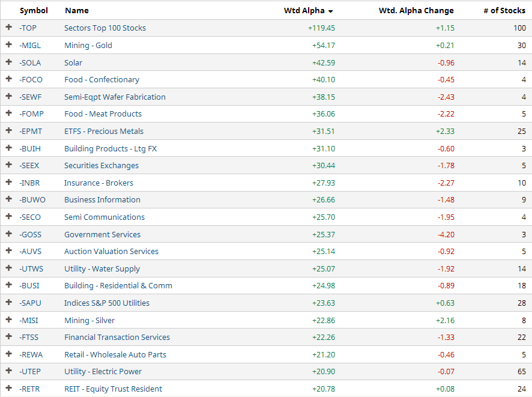Expand the -BUIH Building Products row
The height and width of the screenshot is (397, 532).
[x=9, y=148]
